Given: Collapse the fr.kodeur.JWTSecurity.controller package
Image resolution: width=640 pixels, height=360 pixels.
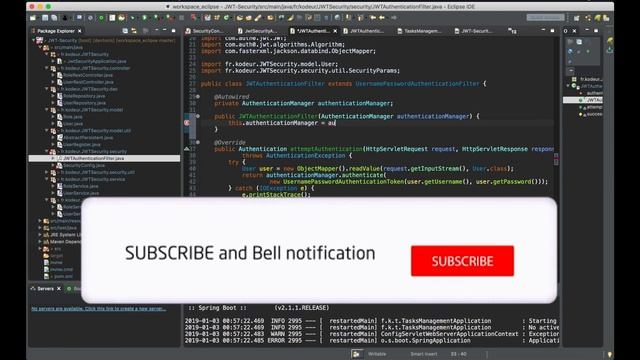Looking at the screenshot, I should click(47, 68).
